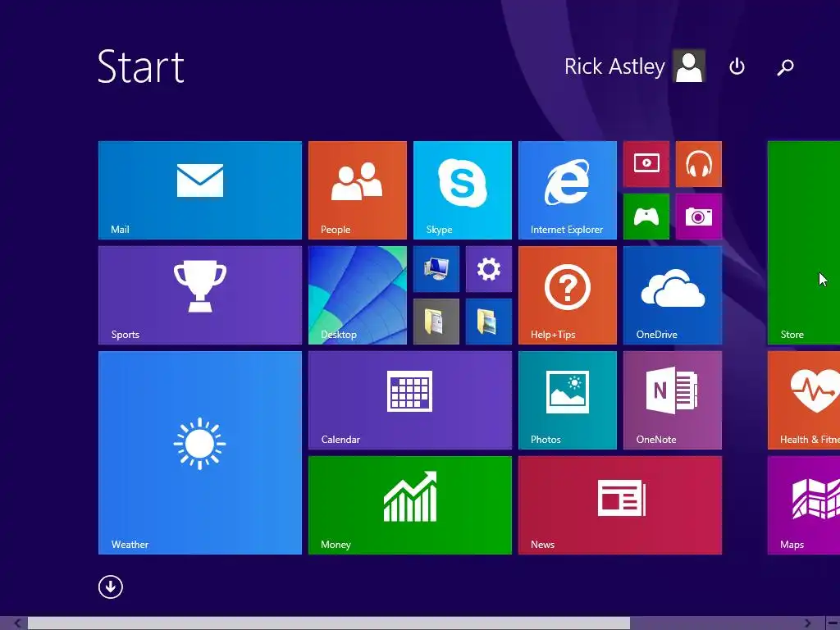Open the Video small tile
This screenshot has width=840, height=630.
click(x=646, y=164)
